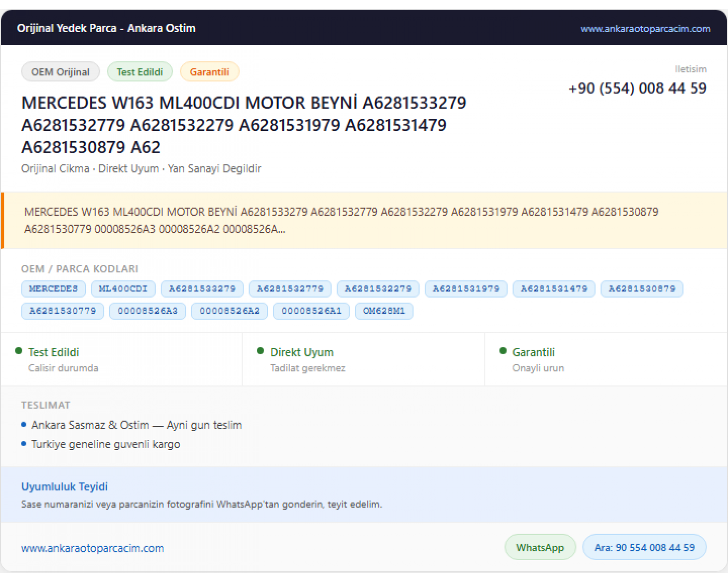728x582 pixels.
Task: Select the ML400CDI code chip
Action: click(123, 289)
